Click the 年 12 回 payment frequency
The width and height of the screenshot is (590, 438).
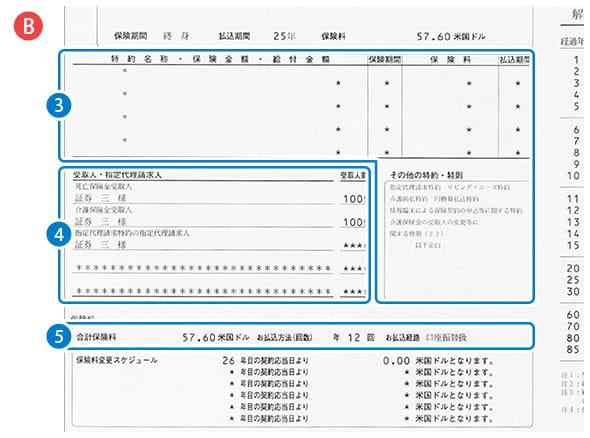[x=354, y=338]
